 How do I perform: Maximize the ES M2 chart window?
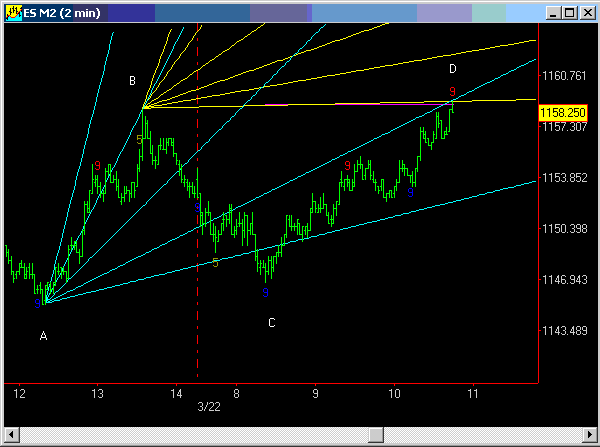pos(567,12)
